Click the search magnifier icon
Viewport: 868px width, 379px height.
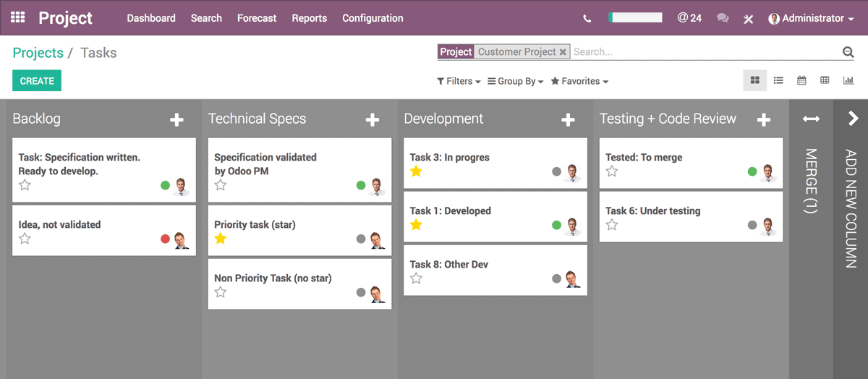coord(848,52)
